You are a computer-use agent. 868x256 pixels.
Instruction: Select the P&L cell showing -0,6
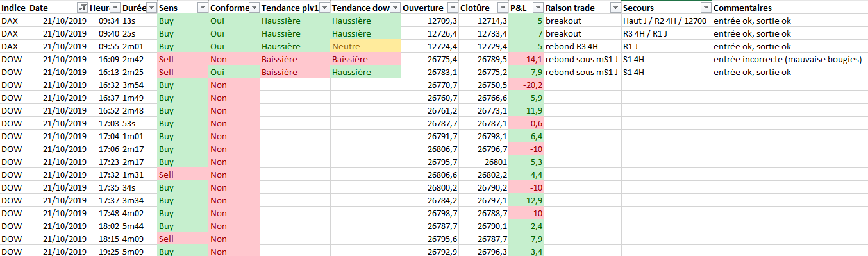526,123
